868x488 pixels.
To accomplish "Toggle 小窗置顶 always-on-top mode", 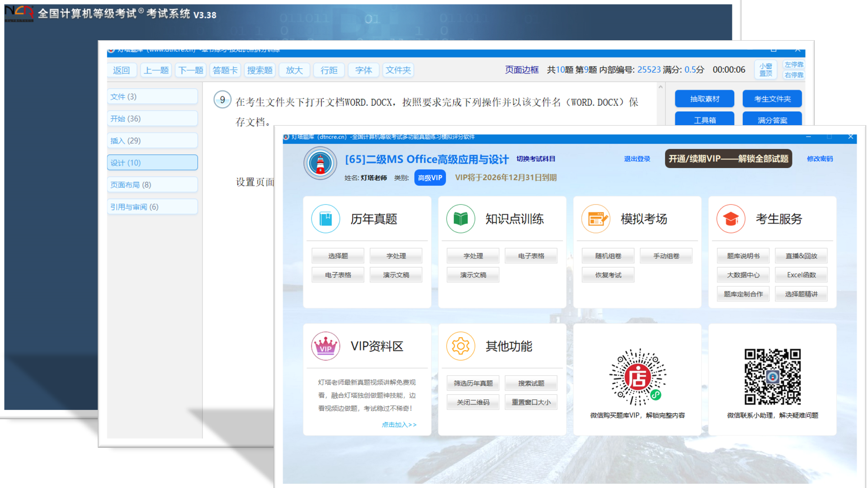I will [765, 69].
